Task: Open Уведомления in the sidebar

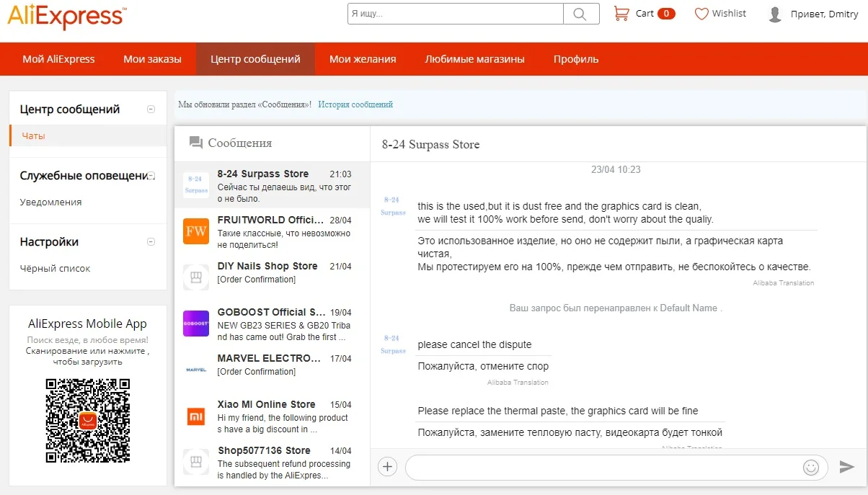Action: (50, 202)
